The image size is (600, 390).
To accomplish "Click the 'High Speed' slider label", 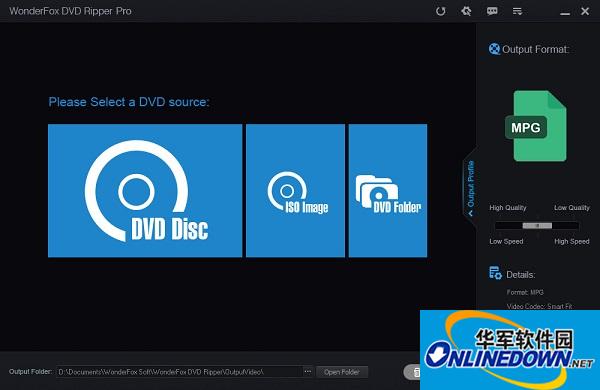I will point(572,242).
